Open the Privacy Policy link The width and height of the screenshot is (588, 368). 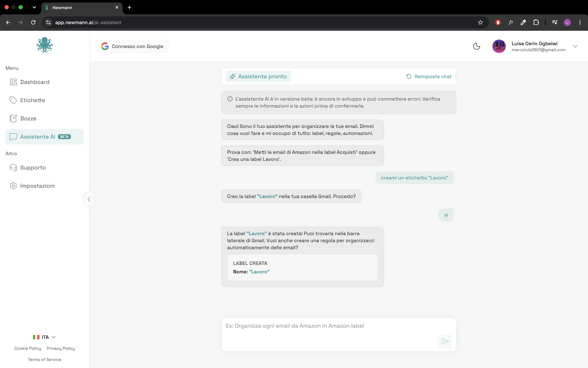pyautogui.click(x=61, y=348)
